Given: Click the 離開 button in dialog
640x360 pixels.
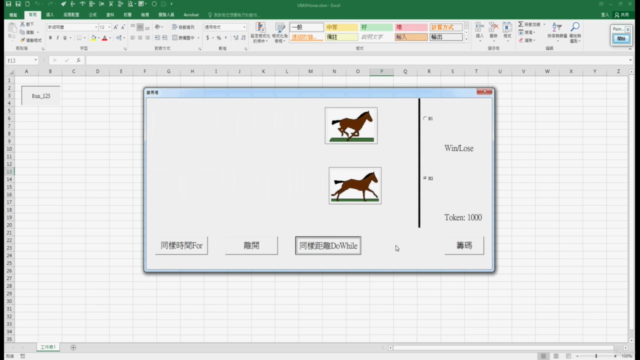Looking at the screenshot, I should point(251,246).
